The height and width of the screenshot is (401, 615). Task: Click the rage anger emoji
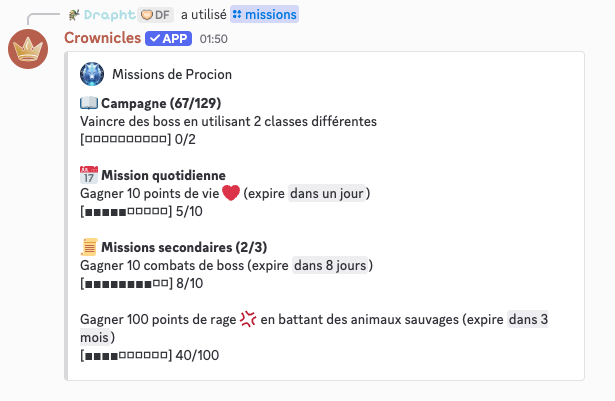pos(248,320)
